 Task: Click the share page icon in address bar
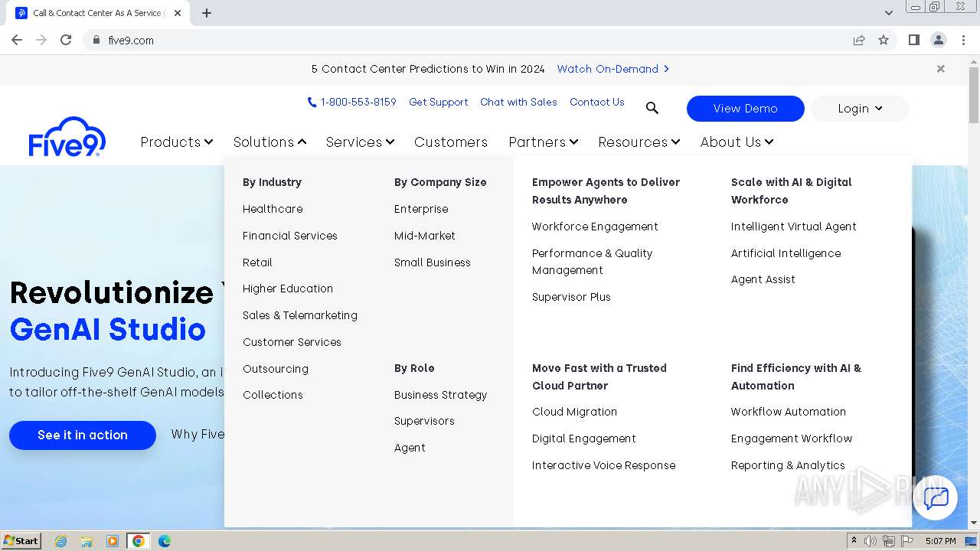tap(859, 40)
